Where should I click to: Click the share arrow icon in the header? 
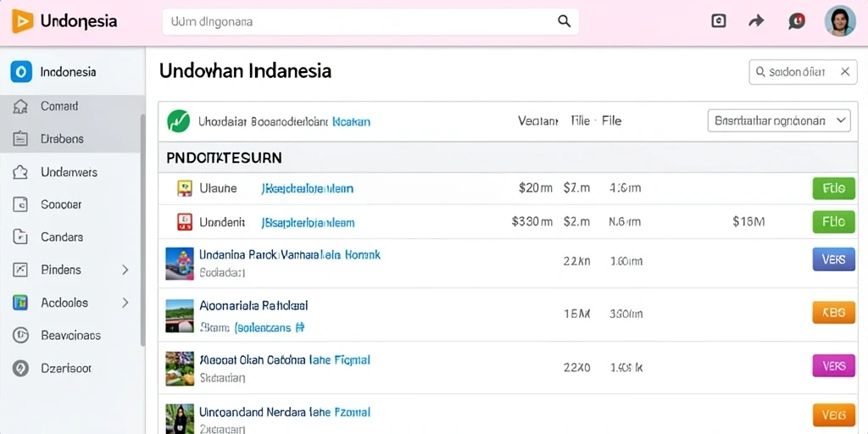tap(755, 21)
